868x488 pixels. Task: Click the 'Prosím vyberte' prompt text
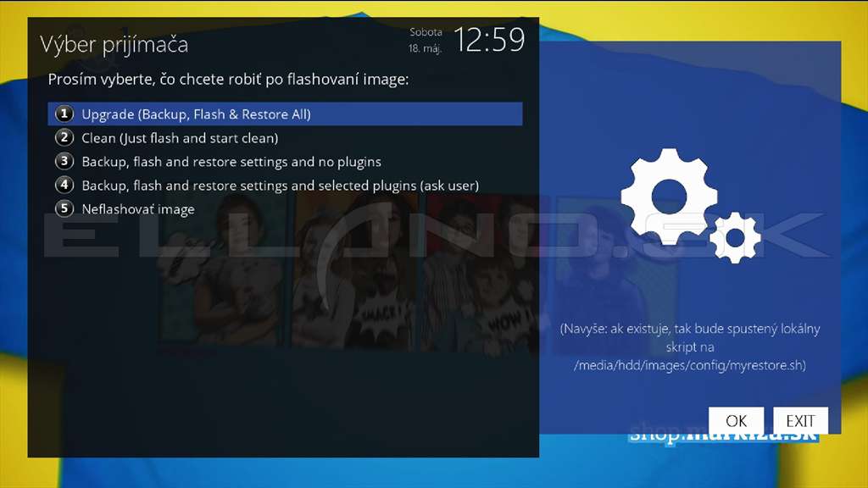pyautogui.click(x=228, y=80)
